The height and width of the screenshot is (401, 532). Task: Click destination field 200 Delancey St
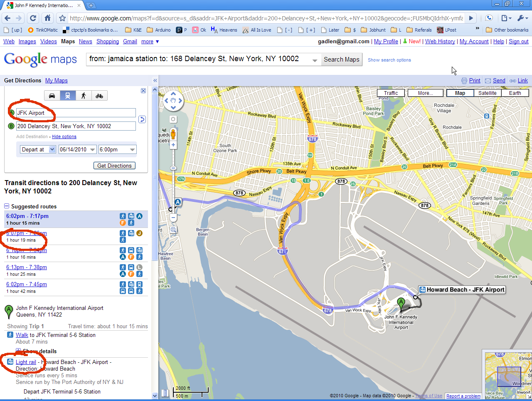point(76,126)
